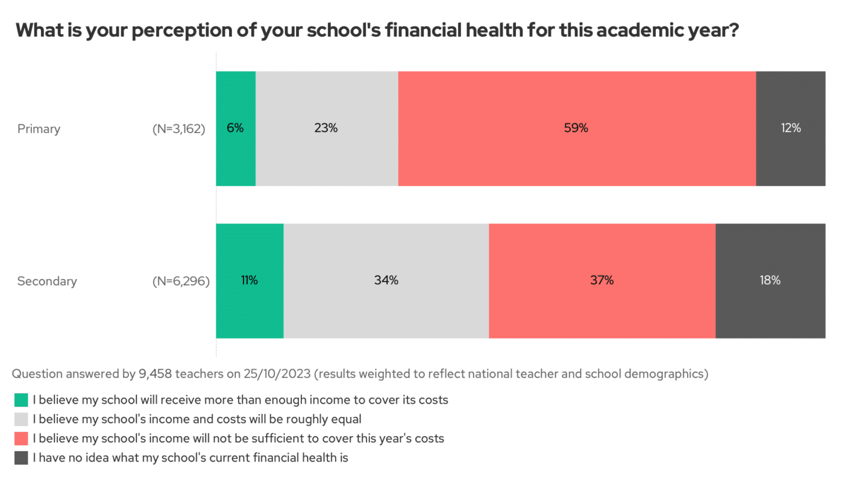Viewport: 868px width, 482px height.
Task: Click the Secondary row label
Action: (47, 281)
